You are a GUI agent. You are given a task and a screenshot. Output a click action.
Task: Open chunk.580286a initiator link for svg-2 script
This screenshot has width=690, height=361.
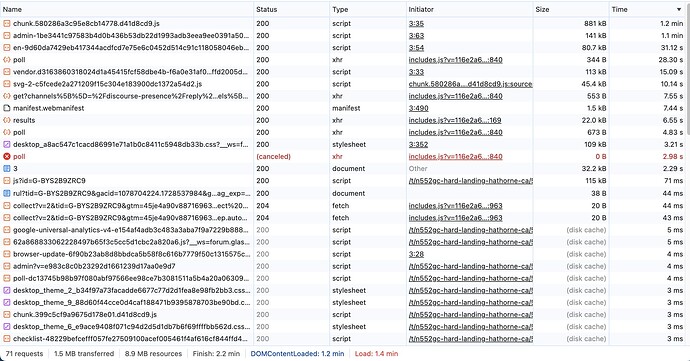coord(470,84)
